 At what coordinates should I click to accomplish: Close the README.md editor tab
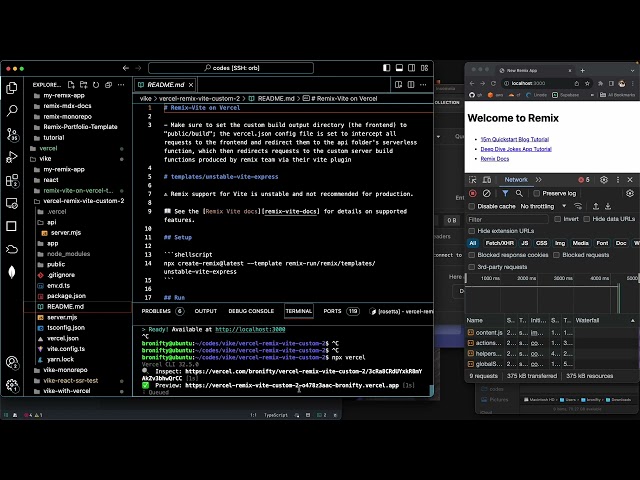[191, 85]
